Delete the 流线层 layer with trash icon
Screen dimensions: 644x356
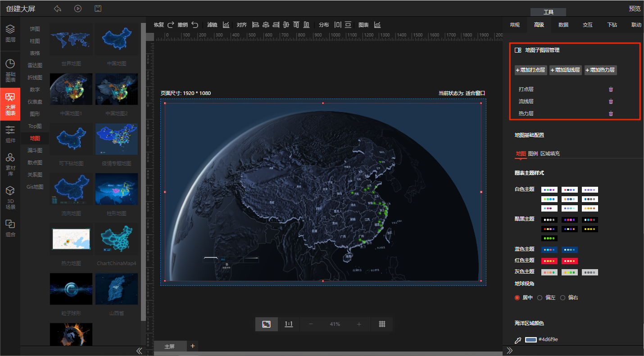[611, 101]
